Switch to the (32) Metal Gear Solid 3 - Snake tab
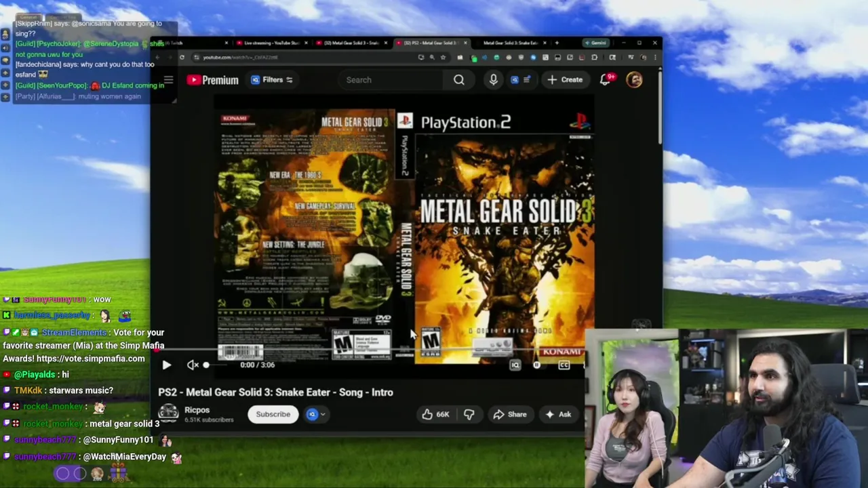 (351, 43)
